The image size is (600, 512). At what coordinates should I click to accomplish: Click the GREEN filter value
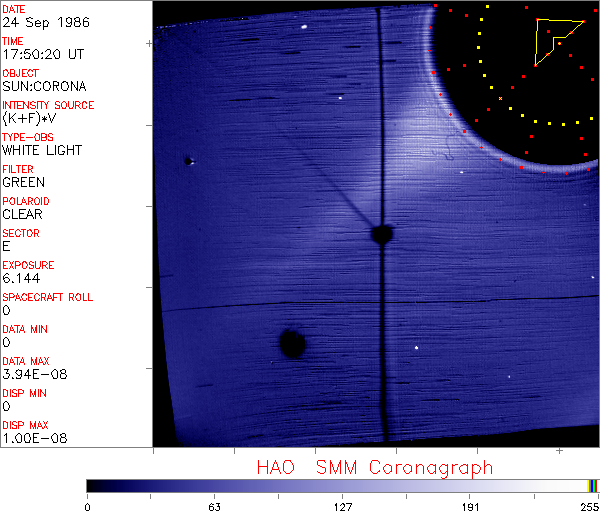(23, 182)
